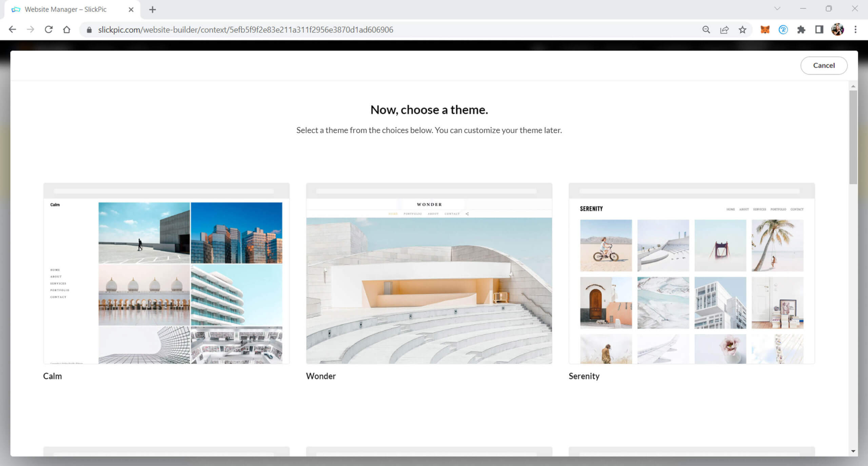Click the browser back arrow
Image resolution: width=868 pixels, height=466 pixels.
tap(13, 30)
